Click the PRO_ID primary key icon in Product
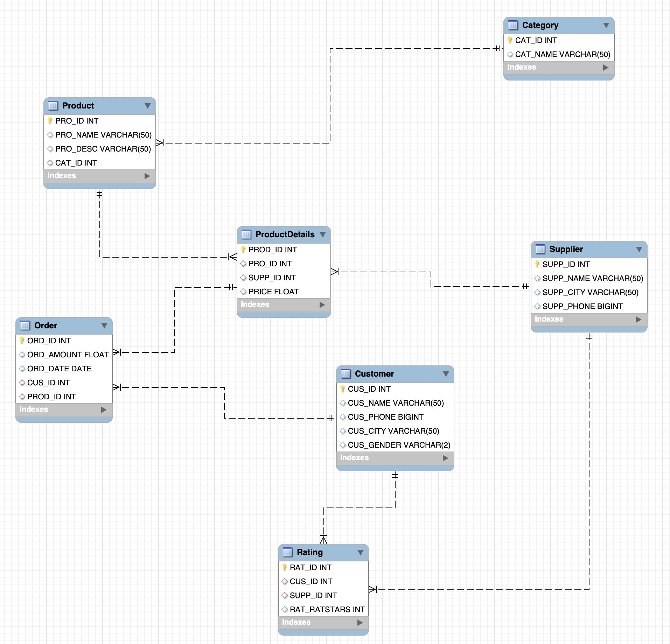Screen dimensions: 670x644 pos(50,121)
